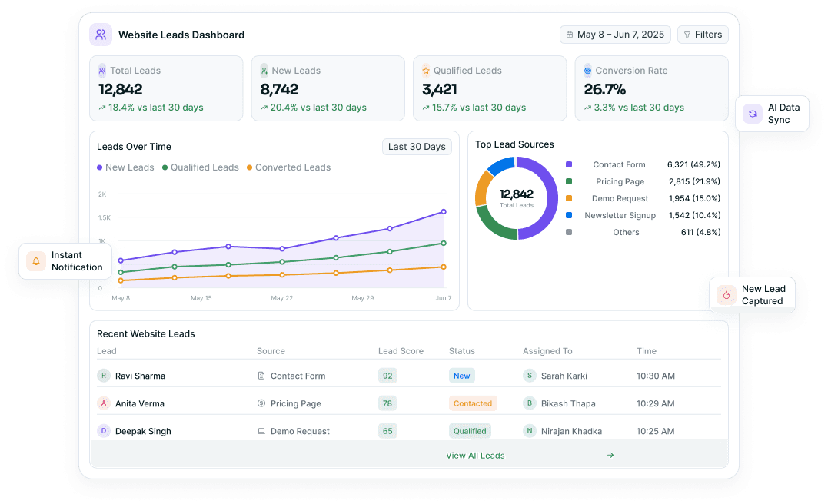Click the 18.4% vs last 30 days trend
Viewport: 828px width, 504px height.
[x=151, y=108]
